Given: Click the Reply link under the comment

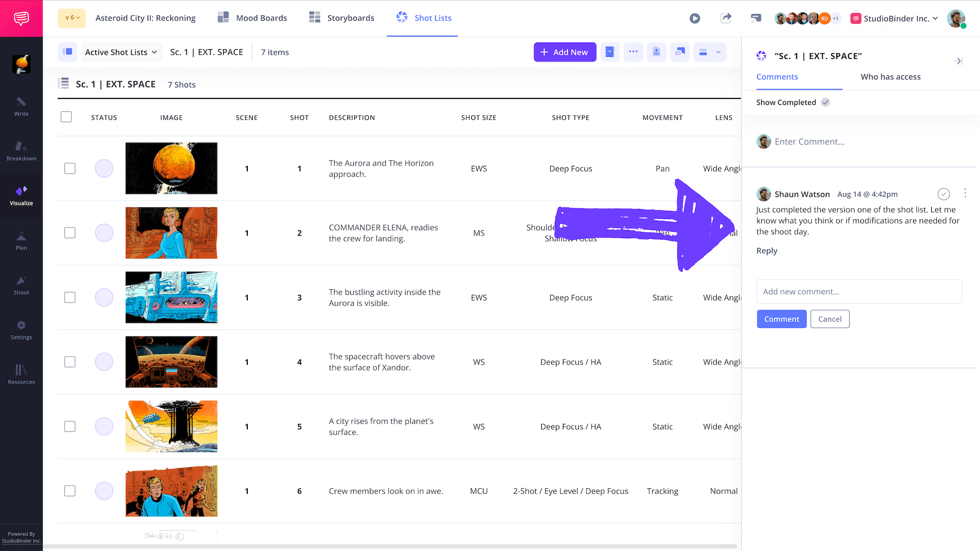Looking at the screenshot, I should 766,251.
